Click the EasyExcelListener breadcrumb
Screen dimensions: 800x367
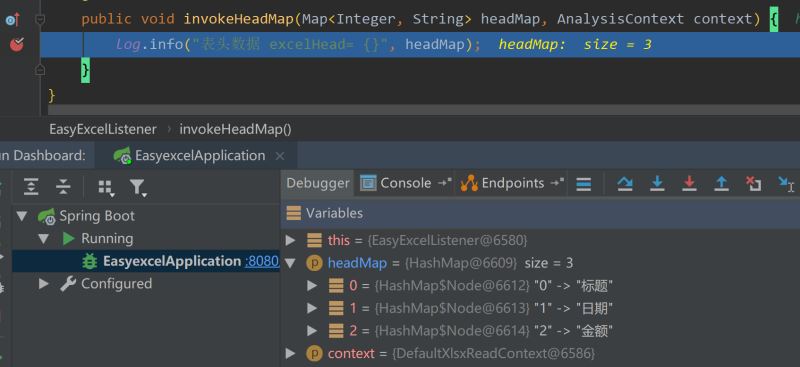[103, 129]
